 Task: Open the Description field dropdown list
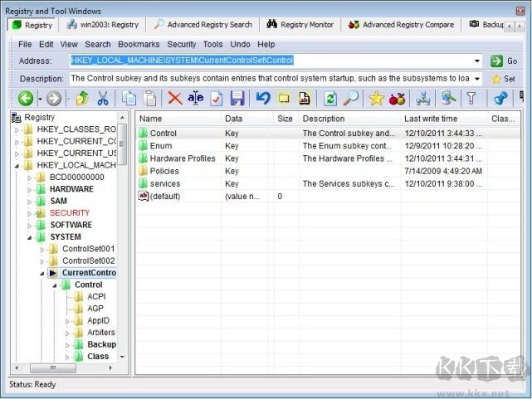[x=477, y=79]
